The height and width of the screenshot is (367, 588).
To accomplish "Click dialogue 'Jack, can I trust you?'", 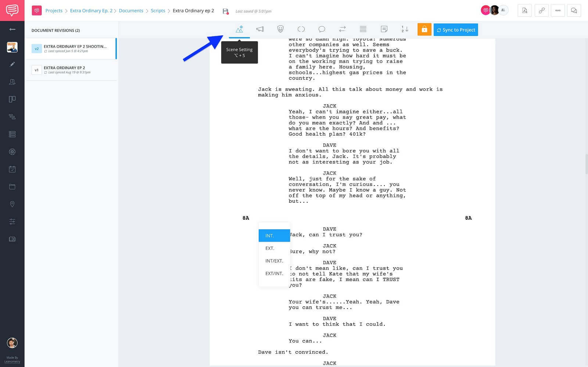I will [x=326, y=235].
